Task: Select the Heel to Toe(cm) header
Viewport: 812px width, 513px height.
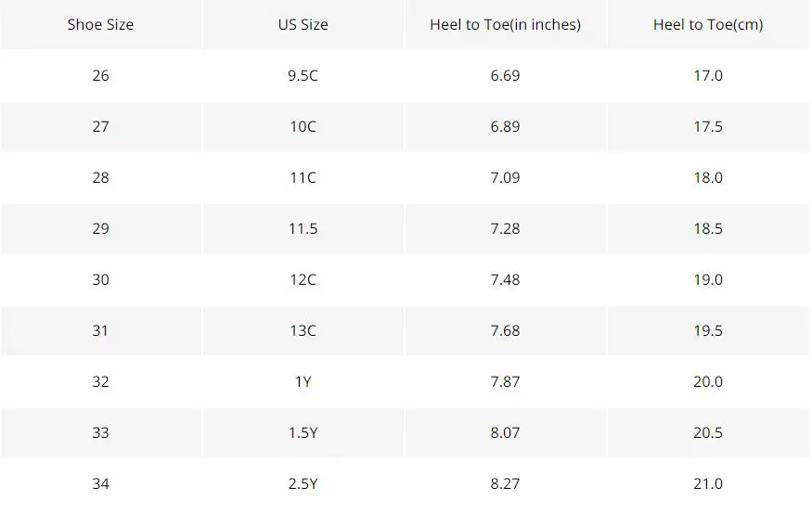Action: pyautogui.click(x=708, y=24)
